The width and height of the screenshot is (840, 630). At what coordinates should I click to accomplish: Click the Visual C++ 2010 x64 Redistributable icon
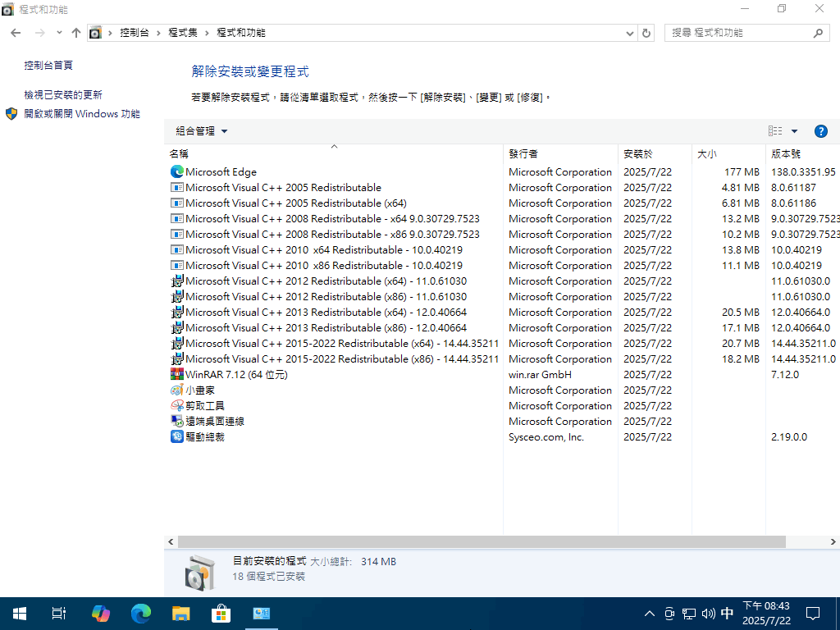click(177, 249)
